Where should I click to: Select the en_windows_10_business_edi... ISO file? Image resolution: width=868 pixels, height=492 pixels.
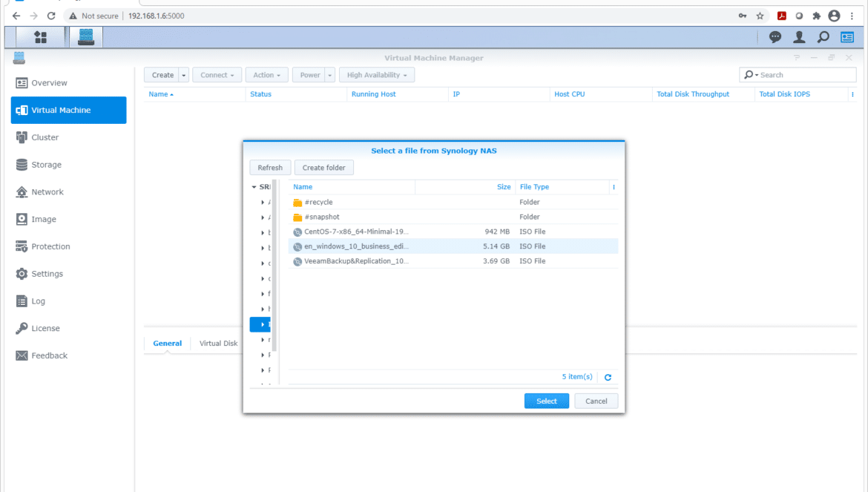click(453, 246)
